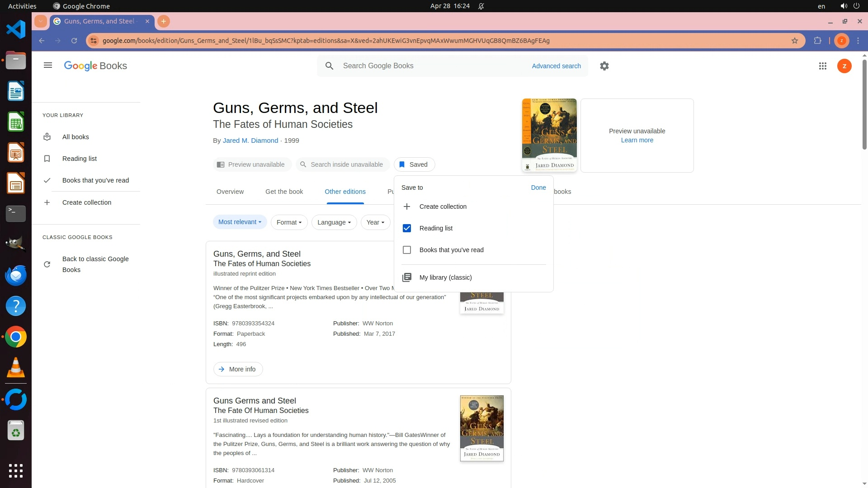Switch to the Overview tab
The image size is (868, 488).
230,192
